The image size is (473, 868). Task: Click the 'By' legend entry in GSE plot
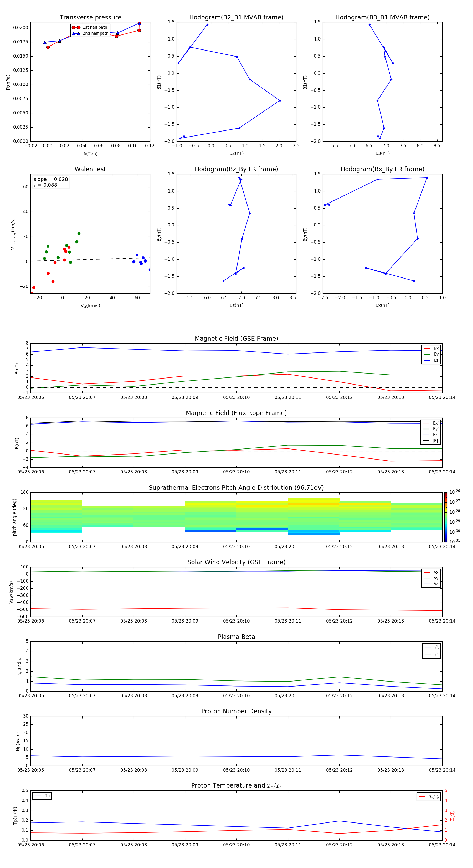click(x=431, y=355)
